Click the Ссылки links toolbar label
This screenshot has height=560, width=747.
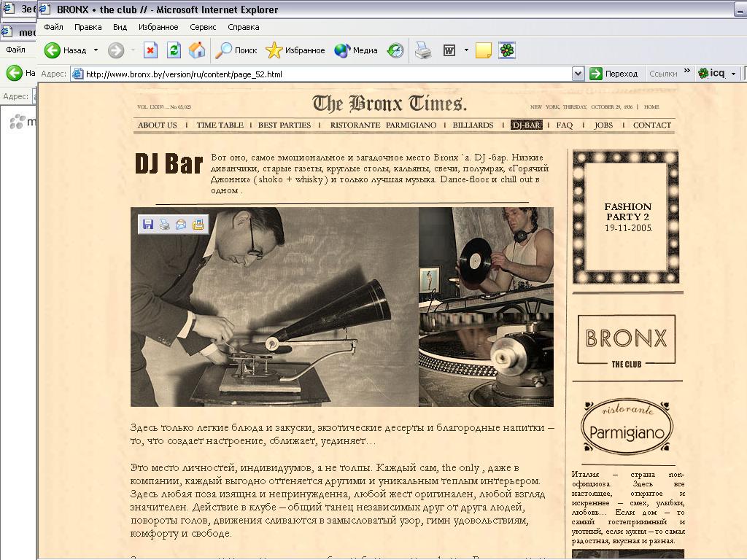[662, 74]
